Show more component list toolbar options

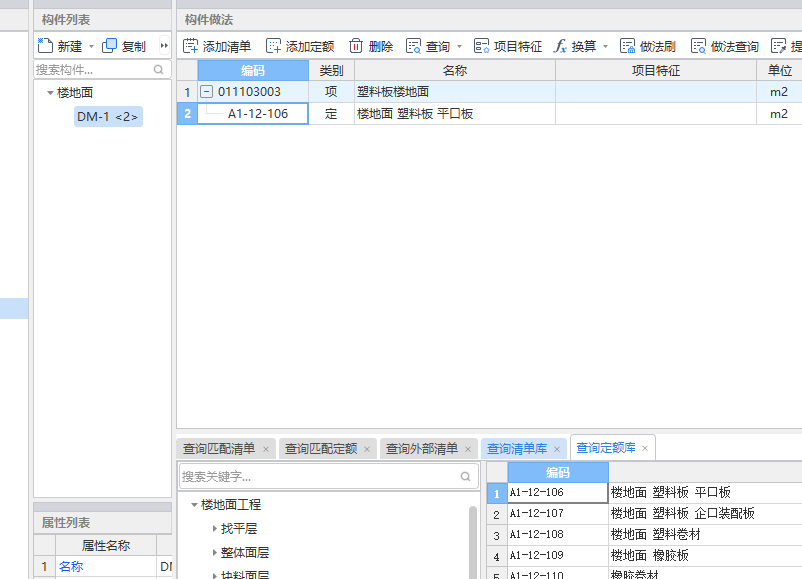tap(164, 46)
